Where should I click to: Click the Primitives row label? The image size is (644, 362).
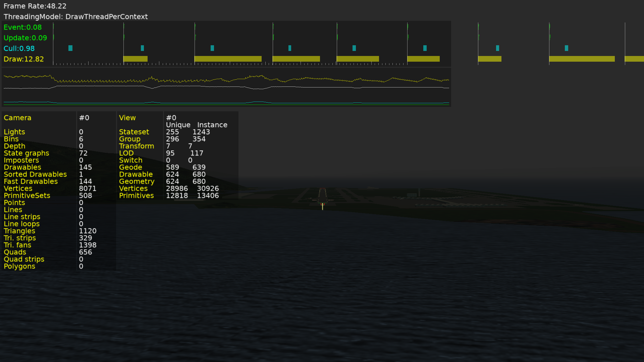[x=136, y=196]
